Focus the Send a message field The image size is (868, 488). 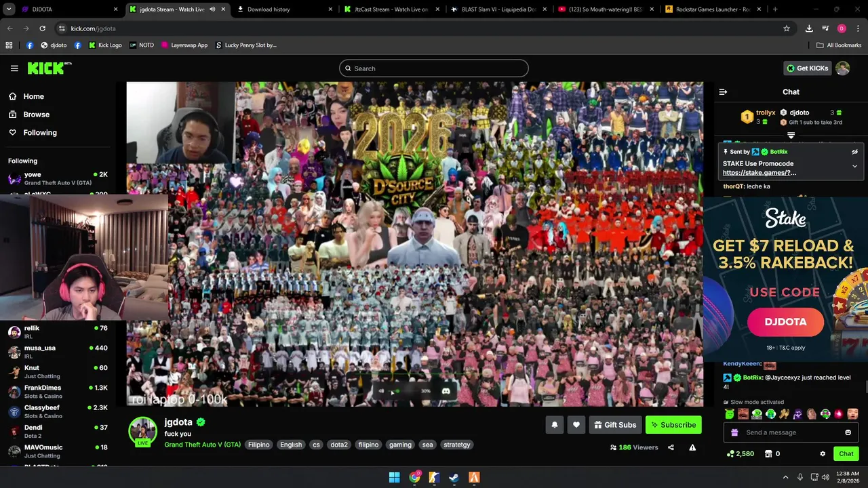(790, 432)
